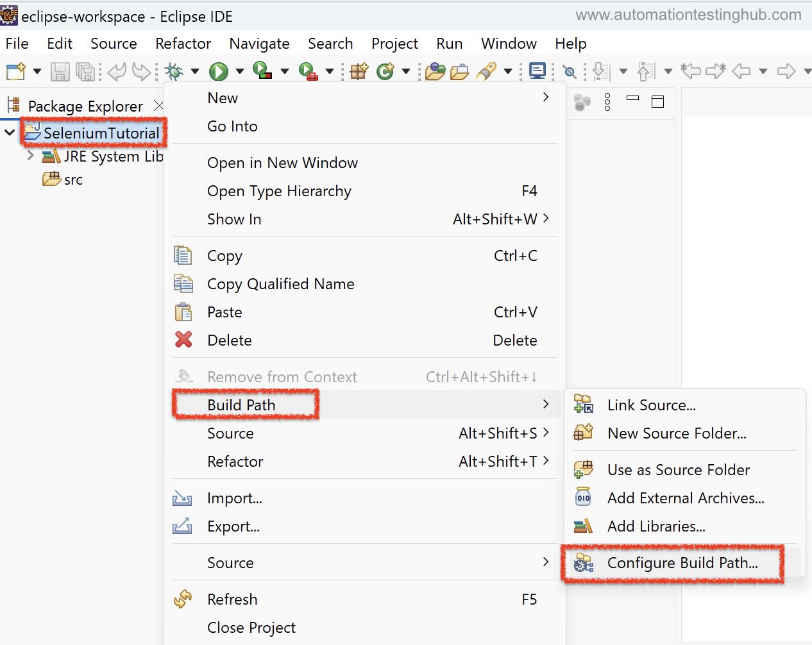Viewport: 812px width, 645px height.
Task: Run the application with the green Run icon
Action: [218, 71]
